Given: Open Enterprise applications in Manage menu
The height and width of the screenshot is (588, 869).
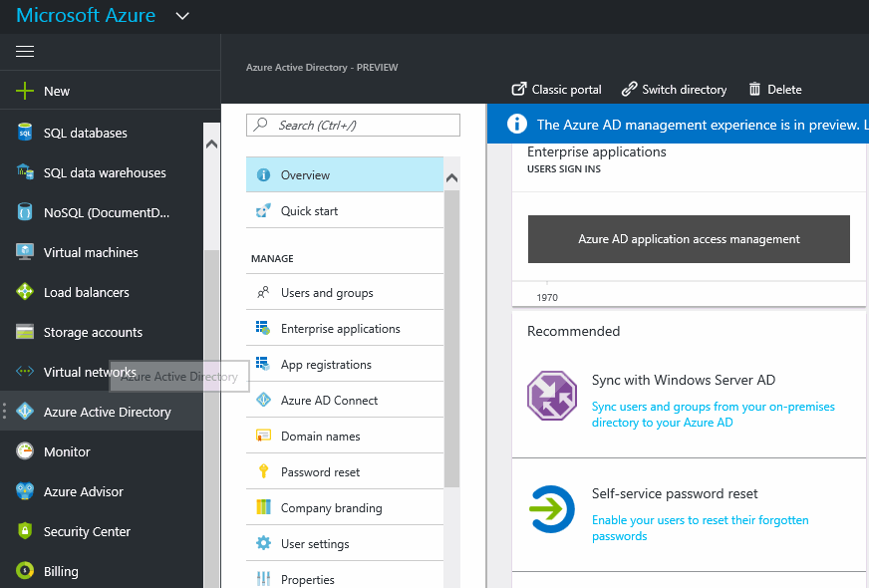Looking at the screenshot, I should (x=345, y=328).
